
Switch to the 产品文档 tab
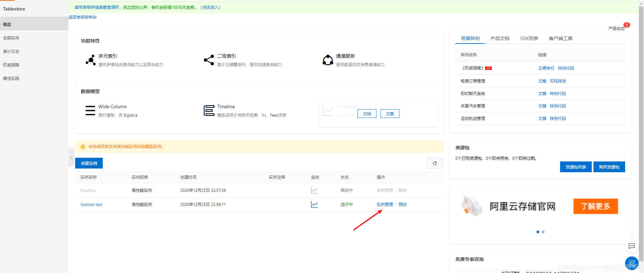tap(500, 38)
